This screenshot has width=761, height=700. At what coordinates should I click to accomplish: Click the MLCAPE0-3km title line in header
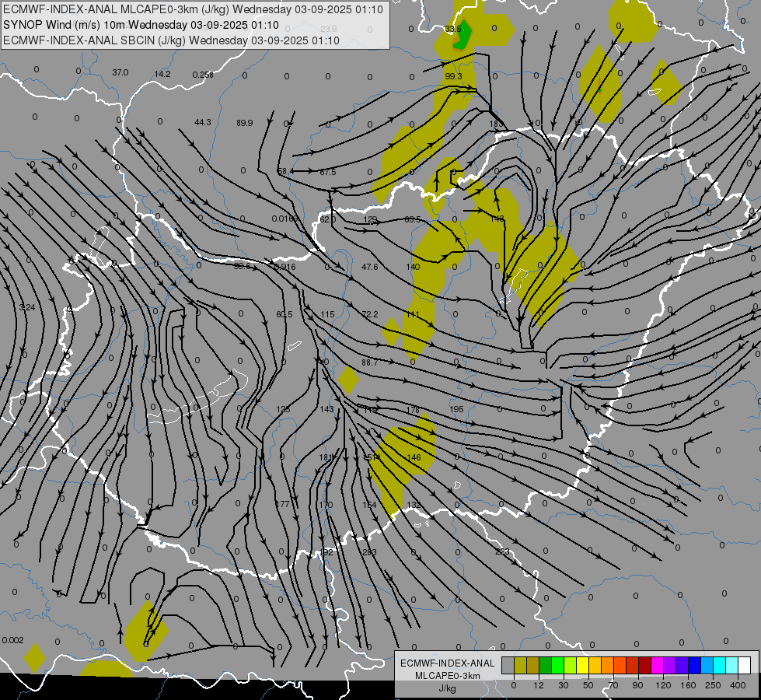[x=193, y=9]
